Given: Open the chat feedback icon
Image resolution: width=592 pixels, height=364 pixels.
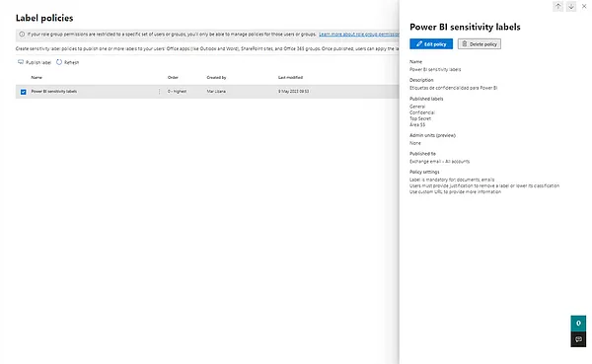Looking at the screenshot, I should (578, 339).
